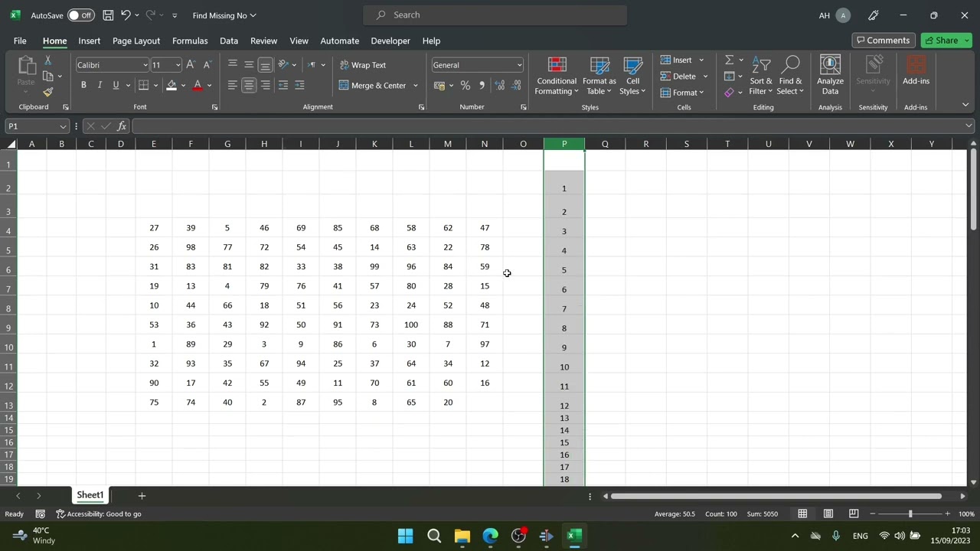Toggle Center horizontal alignment

pyautogui.click(x=249, y=85)
